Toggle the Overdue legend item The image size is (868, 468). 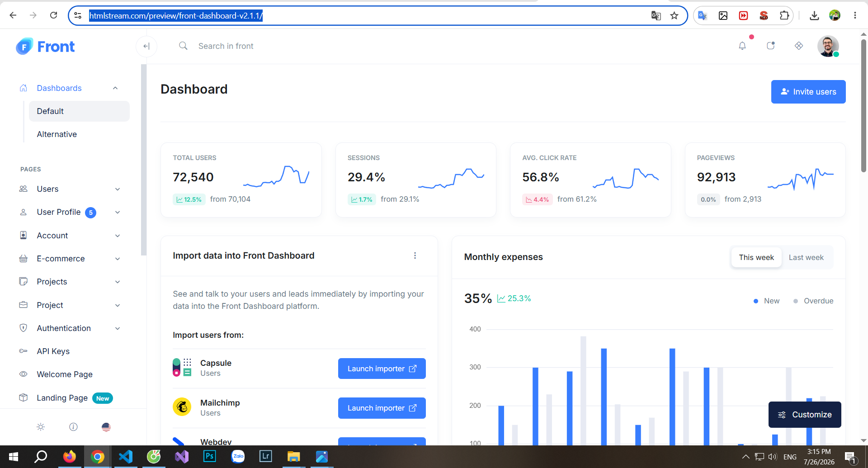point(813,301)
